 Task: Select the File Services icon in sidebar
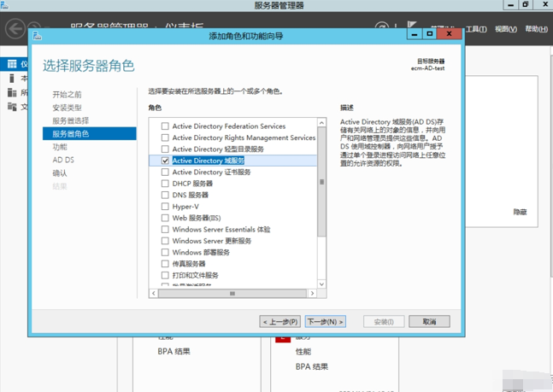pyautogui.click(x=12, y=106)
